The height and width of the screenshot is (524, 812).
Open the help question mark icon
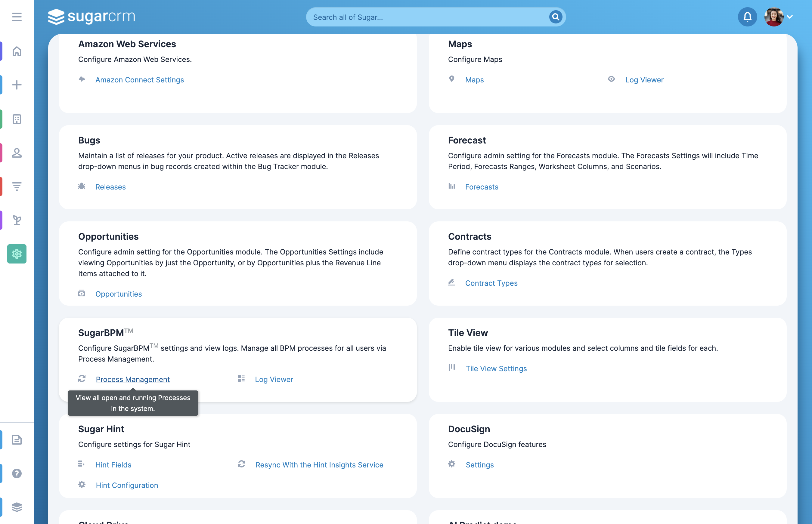click(x=17, y=473)
